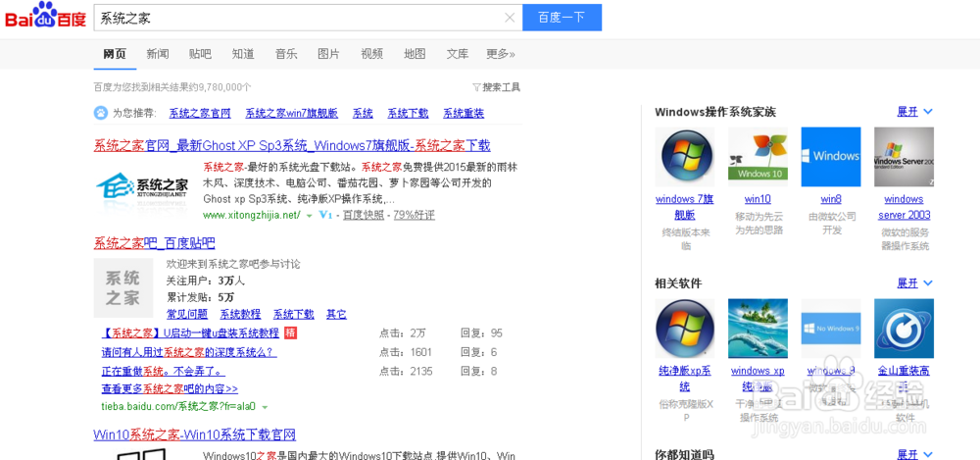Clear the search box with the X icon

[510, 18]
